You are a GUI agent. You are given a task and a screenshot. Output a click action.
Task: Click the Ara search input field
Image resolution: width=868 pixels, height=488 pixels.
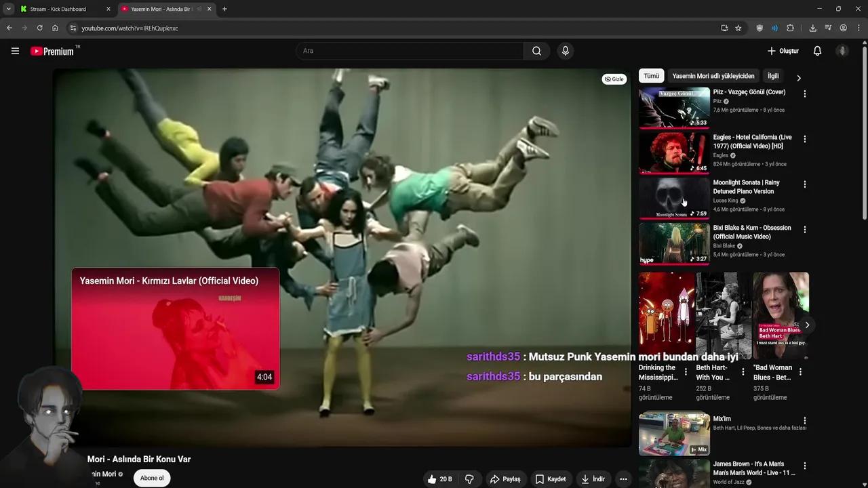tap(410, 51)
